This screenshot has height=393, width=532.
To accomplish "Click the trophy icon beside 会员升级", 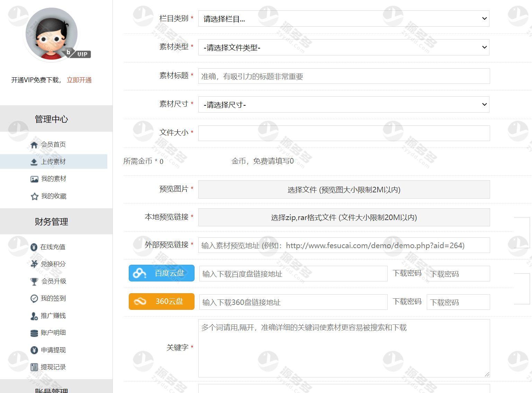I will 34,281.
